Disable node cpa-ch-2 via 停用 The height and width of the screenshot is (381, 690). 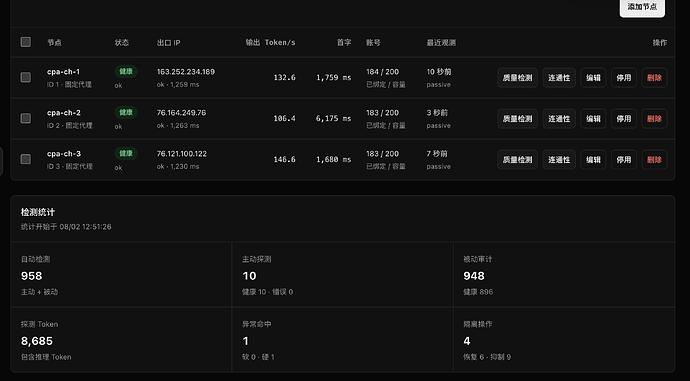pos(624,119)
